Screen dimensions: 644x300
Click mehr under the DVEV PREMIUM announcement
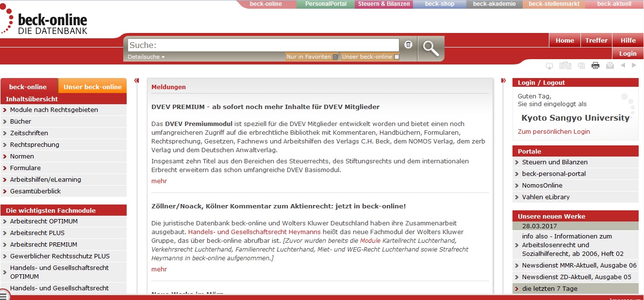pyautogui.click(x=159, y=181)
